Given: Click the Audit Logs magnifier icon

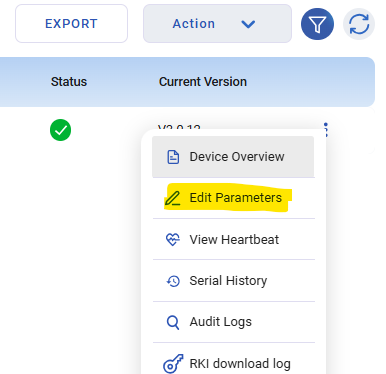Looking at the screenshot, I should (173, 322).
